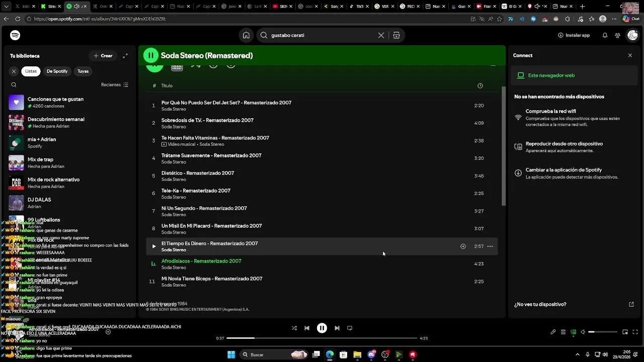Click the track list scrollbar
The height and width of the screenshot is (362, 644).
(x=503, y=146)
